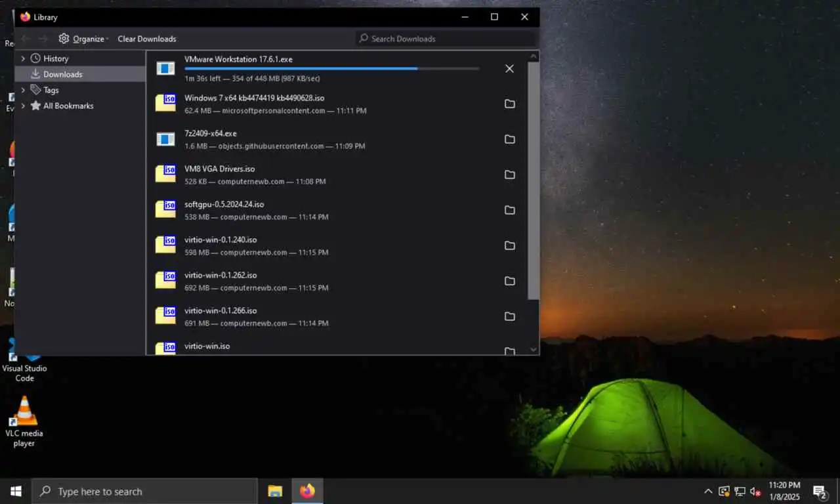Open containing folder for Windows 7 x64 iso

[509, 104]
